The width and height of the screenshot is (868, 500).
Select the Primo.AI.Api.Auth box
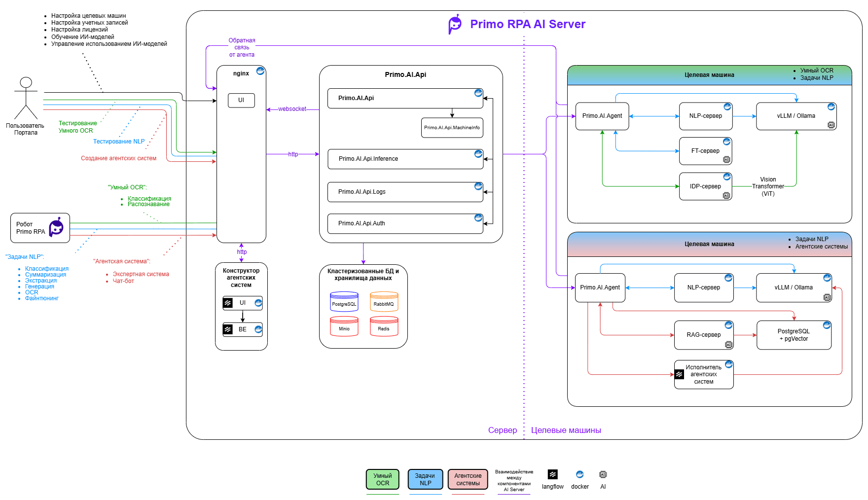coord(405,223)
